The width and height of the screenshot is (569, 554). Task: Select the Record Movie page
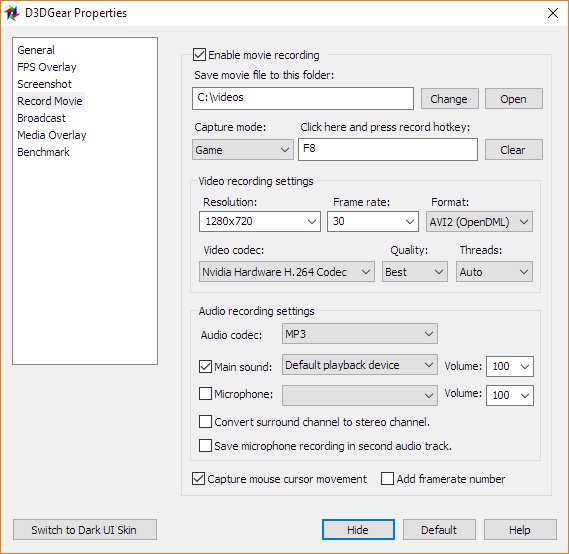coord(50,101)
